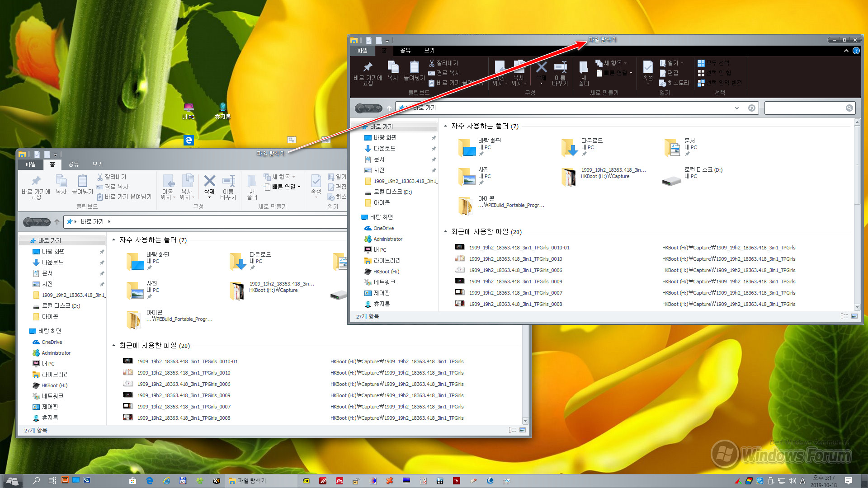Open the Edge browser from the taskbar

point(150,481)
